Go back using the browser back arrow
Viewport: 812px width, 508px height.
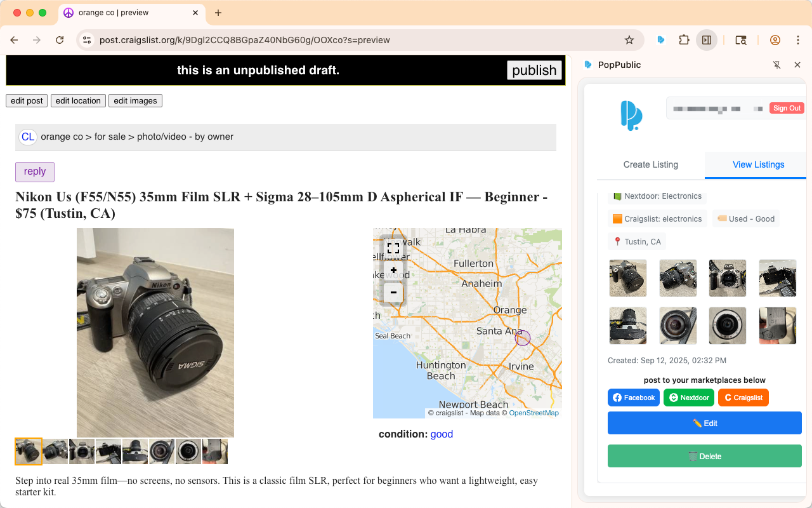click(x=14, y=40)
